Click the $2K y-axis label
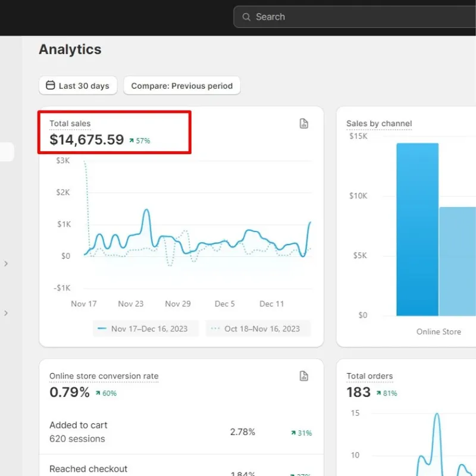The height and width of the screenshot is (476, 476). click(x=63, y=192)
